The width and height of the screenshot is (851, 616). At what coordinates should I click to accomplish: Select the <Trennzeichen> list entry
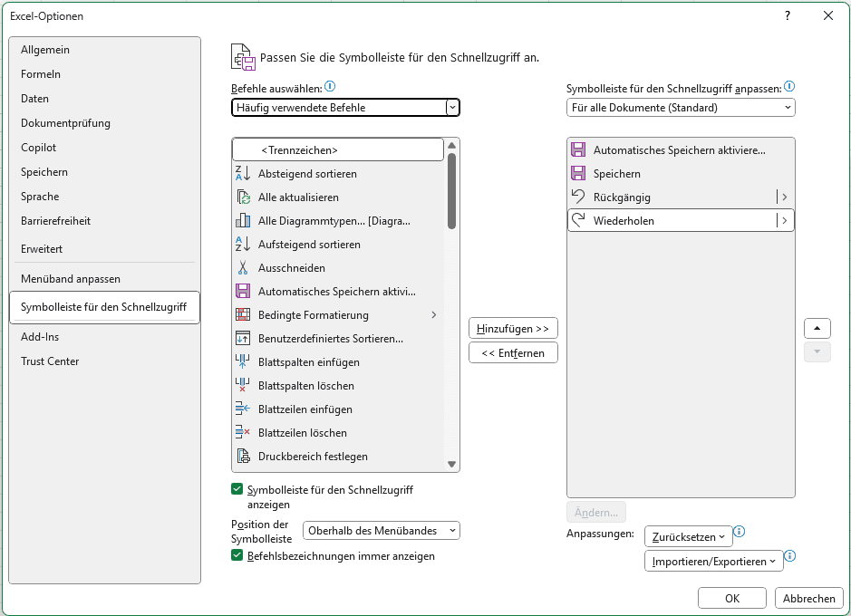[x=337, y=149]
